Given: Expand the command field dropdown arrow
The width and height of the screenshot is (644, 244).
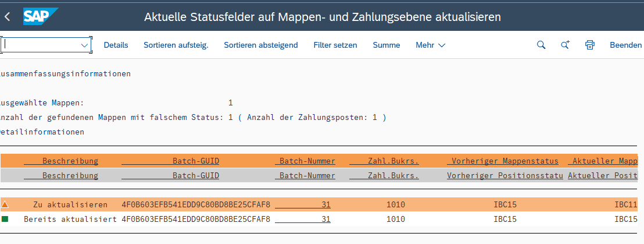Looking at the screenshot, I should [x=84, y=45].
